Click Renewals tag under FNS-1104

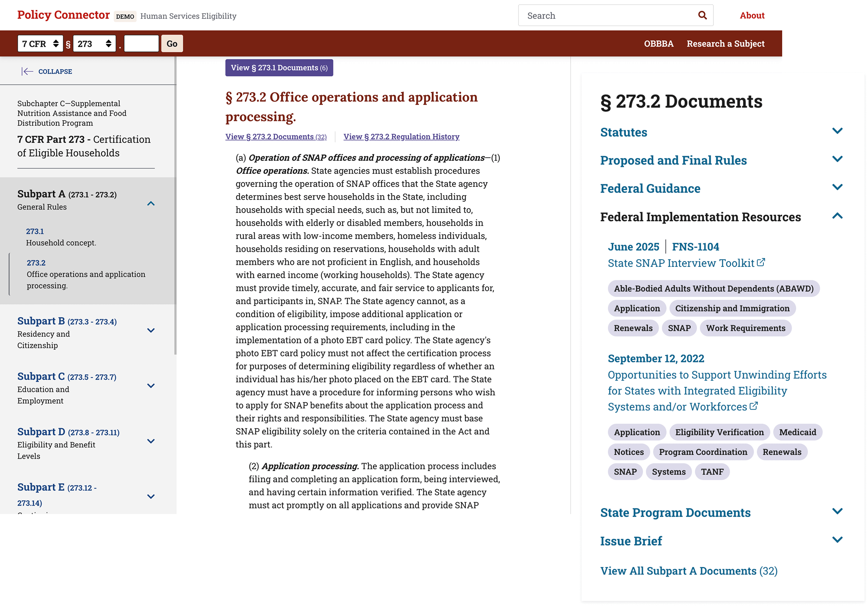633,328
